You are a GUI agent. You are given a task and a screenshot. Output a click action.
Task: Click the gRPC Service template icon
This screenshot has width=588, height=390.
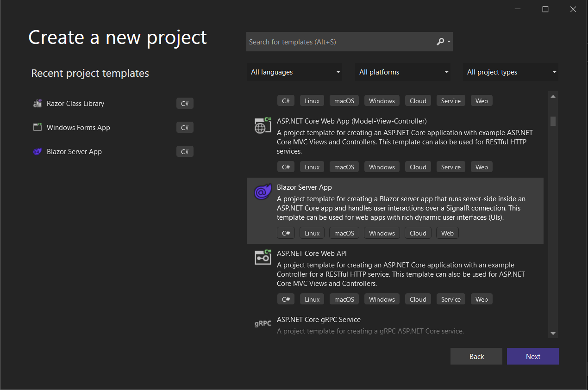pos(263,323)
